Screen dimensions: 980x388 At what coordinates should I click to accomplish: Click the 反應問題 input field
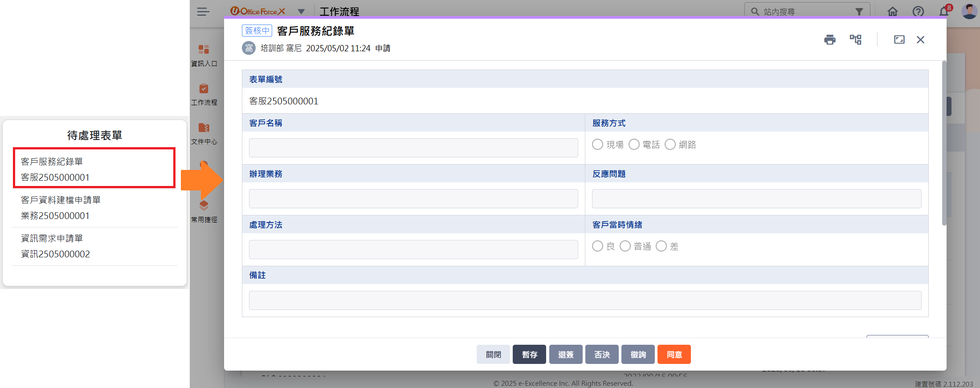[756, 198]
